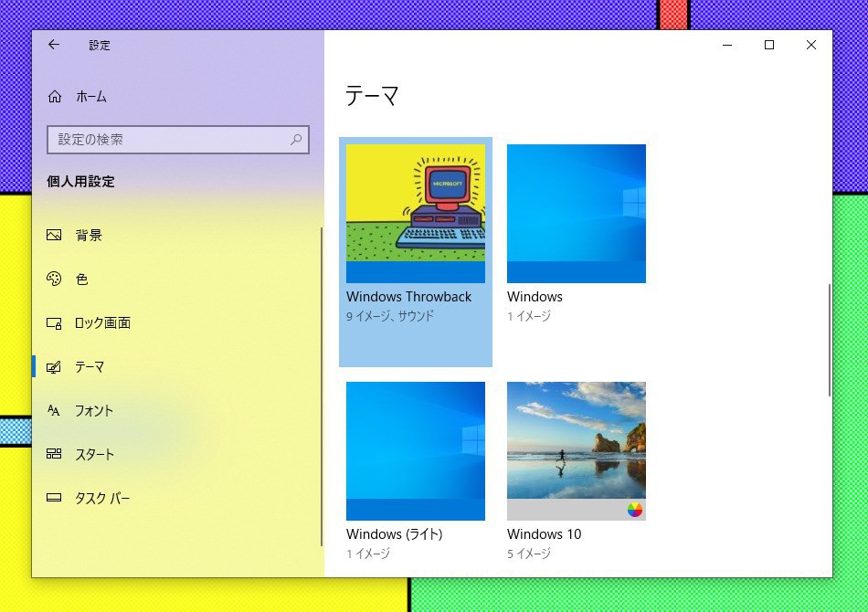This screenshot has width=868, height=612.
Task: Go back with the arrow icon
Action: 54,45
